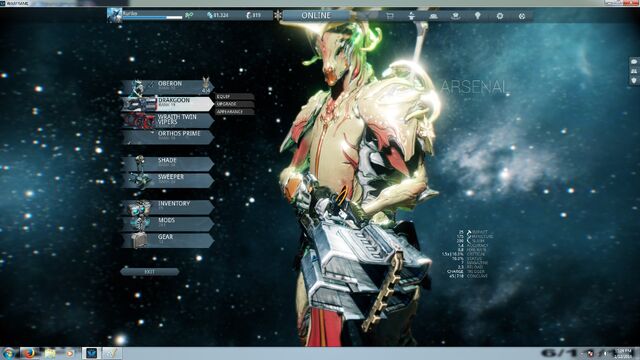Screen dimensions: 640x360
Task: Click the rightmost circular icon in top bar
Action: click(x=522, y=16)
